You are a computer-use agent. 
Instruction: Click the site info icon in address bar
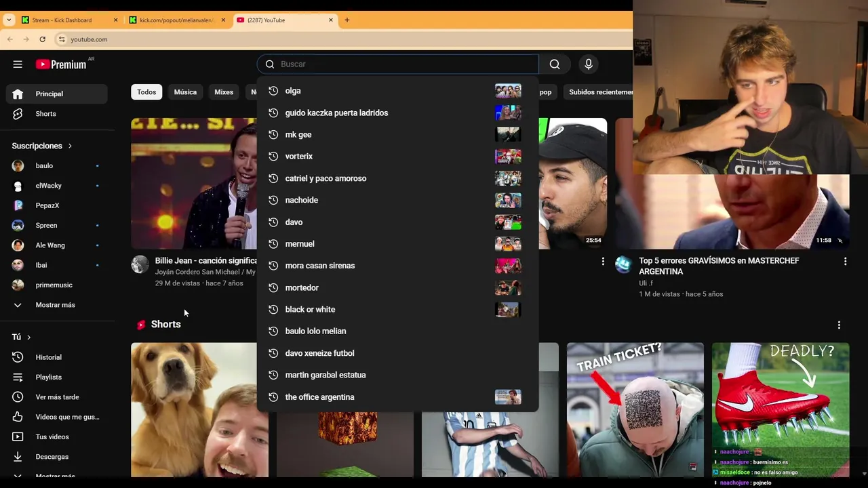click(x=62, y=39)
